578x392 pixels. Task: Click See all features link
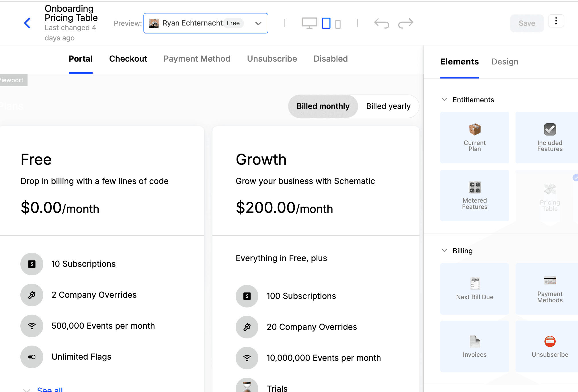[x=50, y=389]
